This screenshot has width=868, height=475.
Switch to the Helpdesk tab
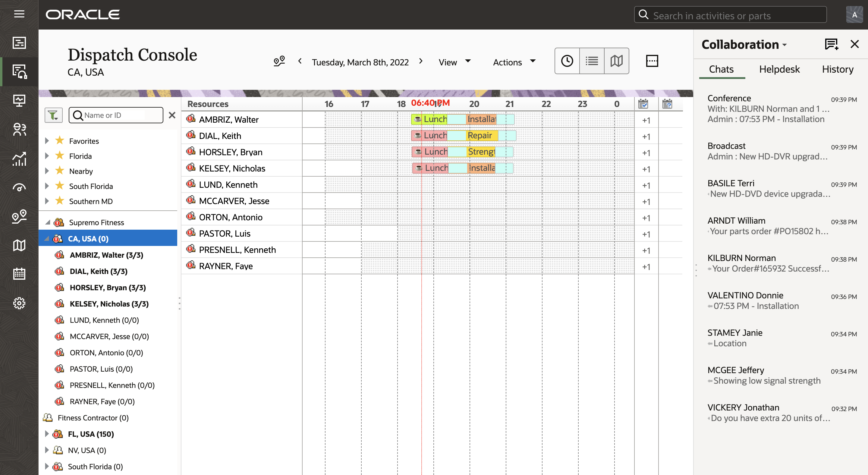pyautogui.click(x=779, y=69)
